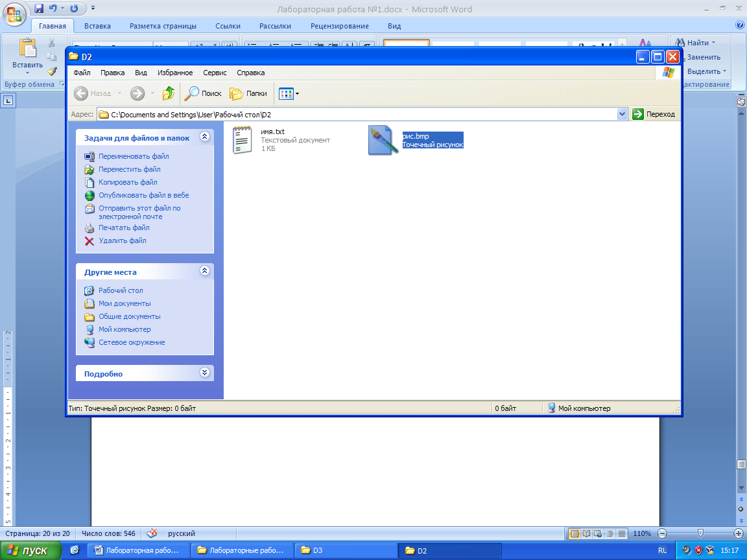Open the Вставка ribbon tab

click(x=98, y=26)
